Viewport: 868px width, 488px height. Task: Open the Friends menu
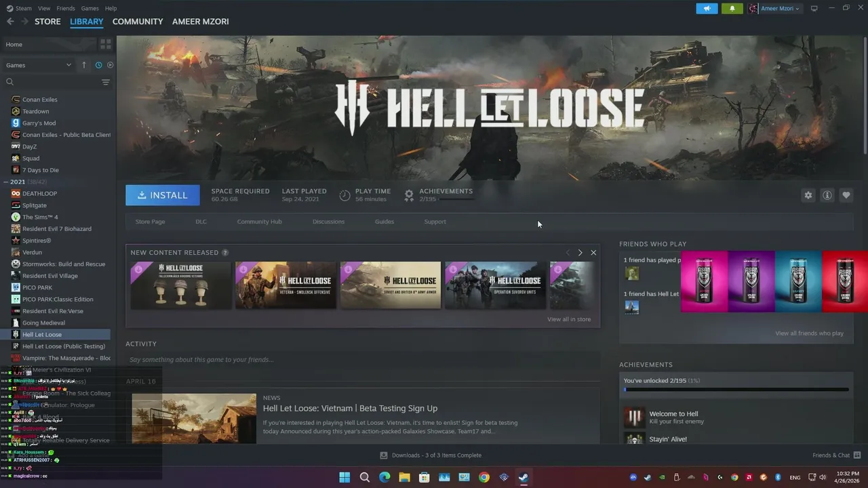coord(66,8)
